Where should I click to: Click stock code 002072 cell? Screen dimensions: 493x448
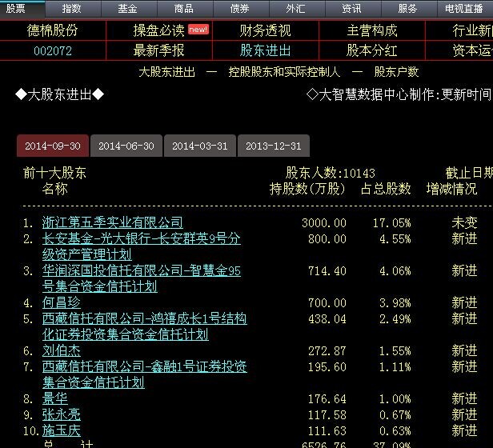click(53, 50)
